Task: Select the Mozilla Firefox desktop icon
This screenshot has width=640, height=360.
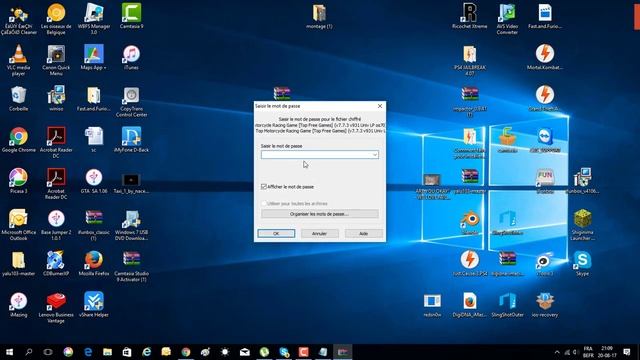Action: [x=93, y=264]
